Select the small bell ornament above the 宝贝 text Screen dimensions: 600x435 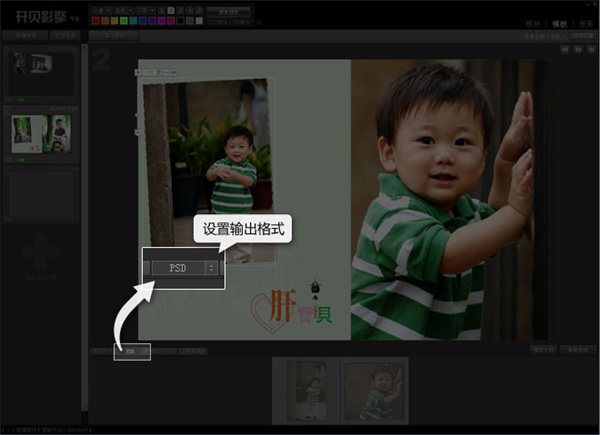pos(316,288)
